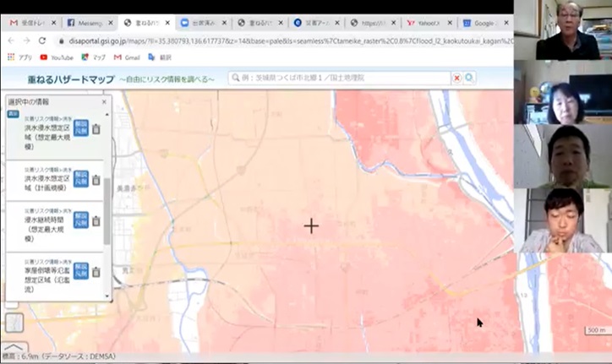Open the アプリ bookmarks shortcut
This screenshot has width=612, height=364.
tap(19, 57)
